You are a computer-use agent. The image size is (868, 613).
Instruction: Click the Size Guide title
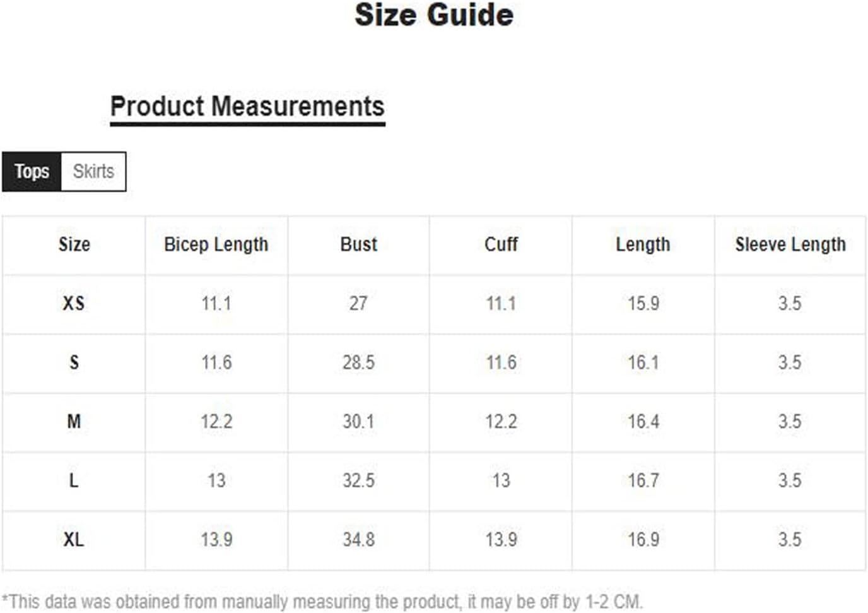point(434,15)
